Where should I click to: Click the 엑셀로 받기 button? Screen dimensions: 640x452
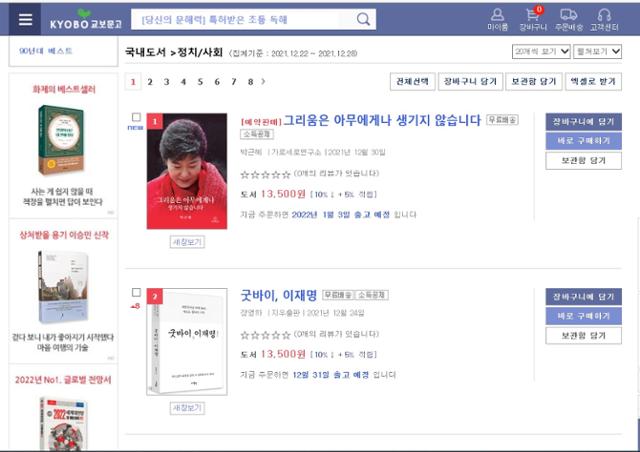point(593,81)
